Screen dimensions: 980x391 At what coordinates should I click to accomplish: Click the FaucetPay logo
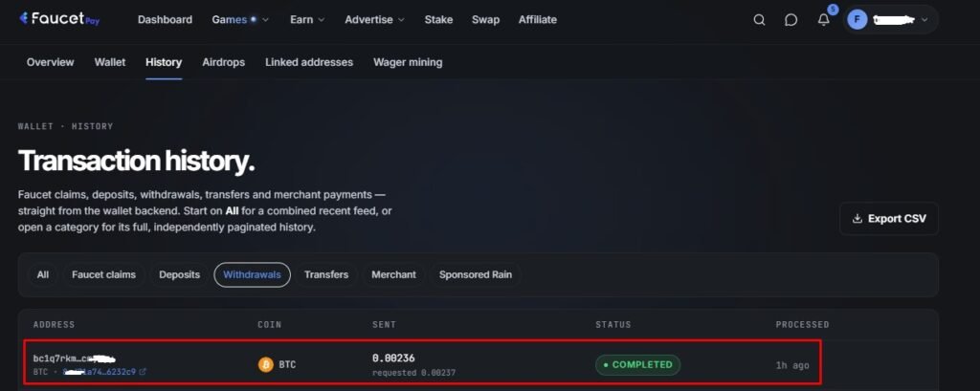click(59, 19)
